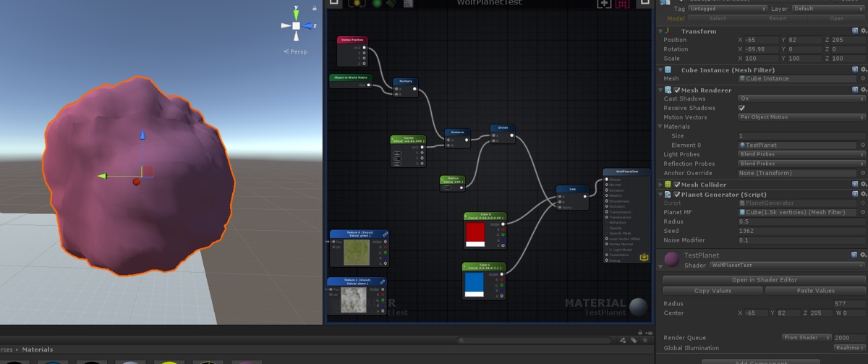Click the TestPlanet material preview sphere in inspector
Viewport: 868px width, 364px height.
click(x=672, y=260)
